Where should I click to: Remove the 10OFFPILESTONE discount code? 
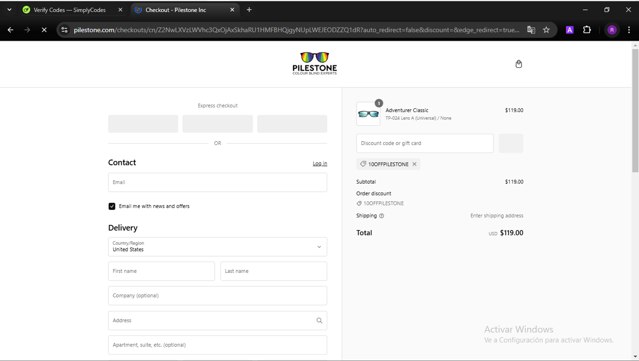pos(414,164)
